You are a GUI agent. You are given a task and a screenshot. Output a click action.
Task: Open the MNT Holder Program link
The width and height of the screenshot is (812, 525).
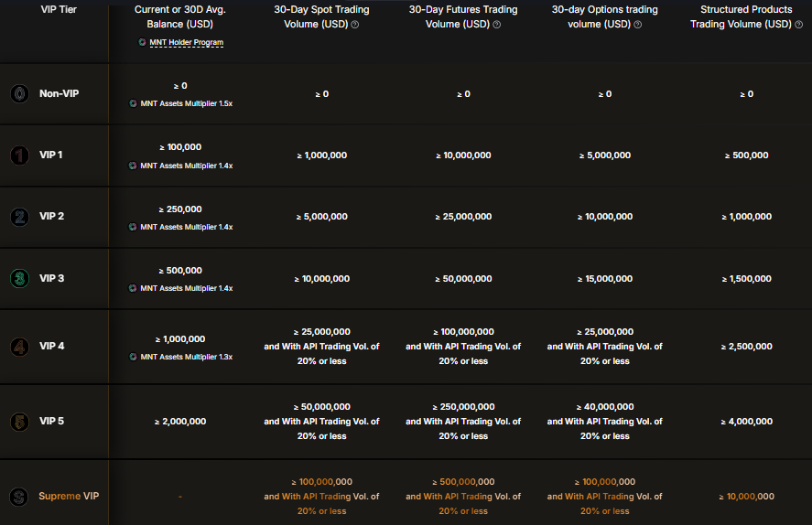click(x=187, y=42)
